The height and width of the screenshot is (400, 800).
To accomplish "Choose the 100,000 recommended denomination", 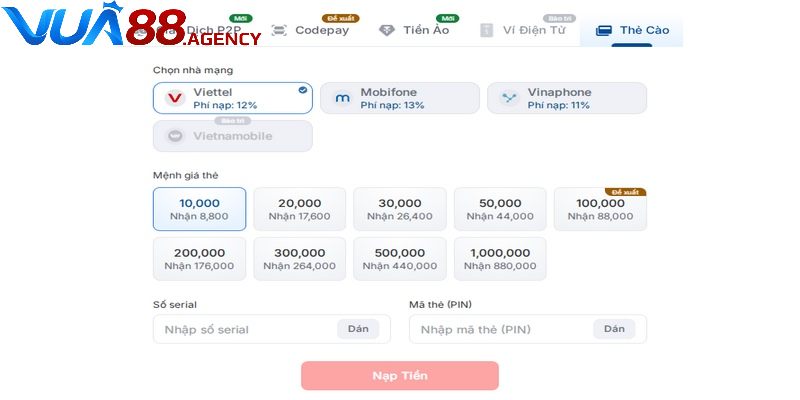I will tap(600, 209).
